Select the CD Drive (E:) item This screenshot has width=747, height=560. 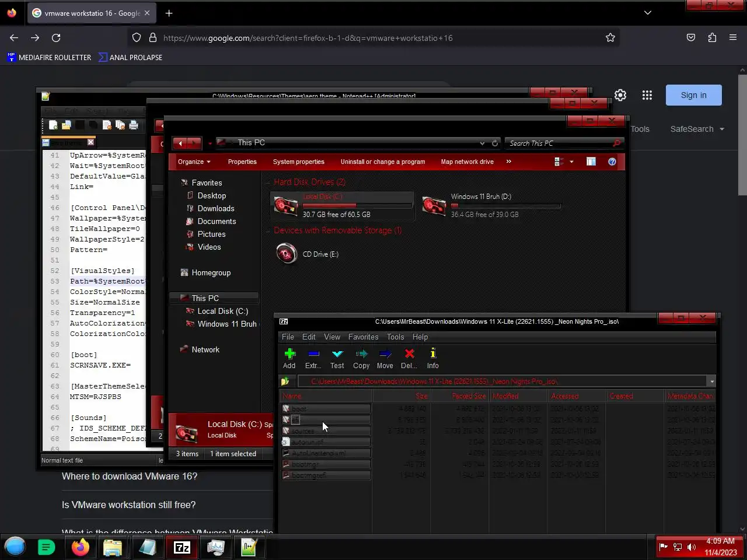point(308,254)
